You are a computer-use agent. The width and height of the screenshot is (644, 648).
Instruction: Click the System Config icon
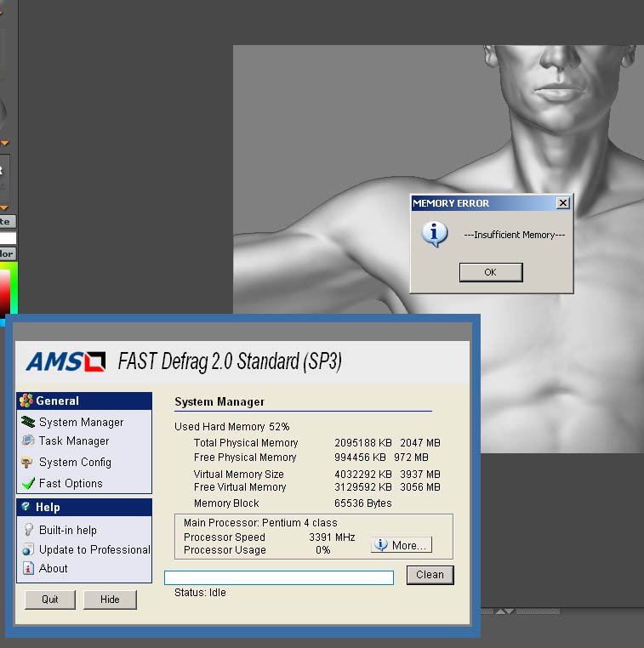pos(27,462)
